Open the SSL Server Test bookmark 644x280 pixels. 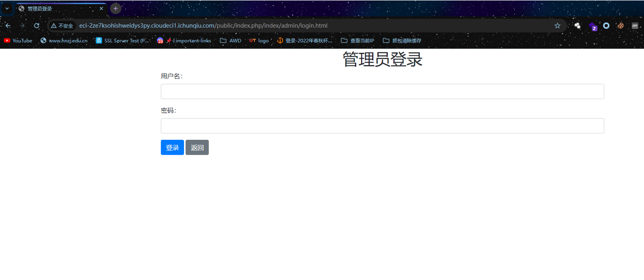point(122,40)
